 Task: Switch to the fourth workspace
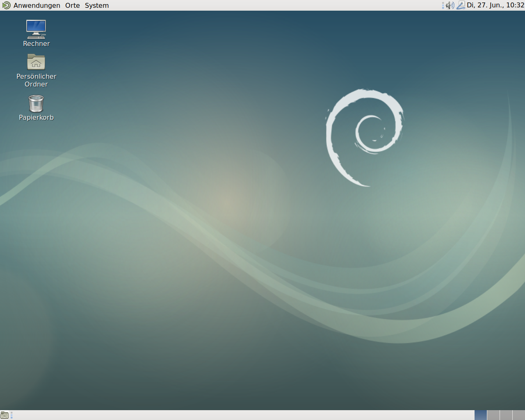click(518, 415)
